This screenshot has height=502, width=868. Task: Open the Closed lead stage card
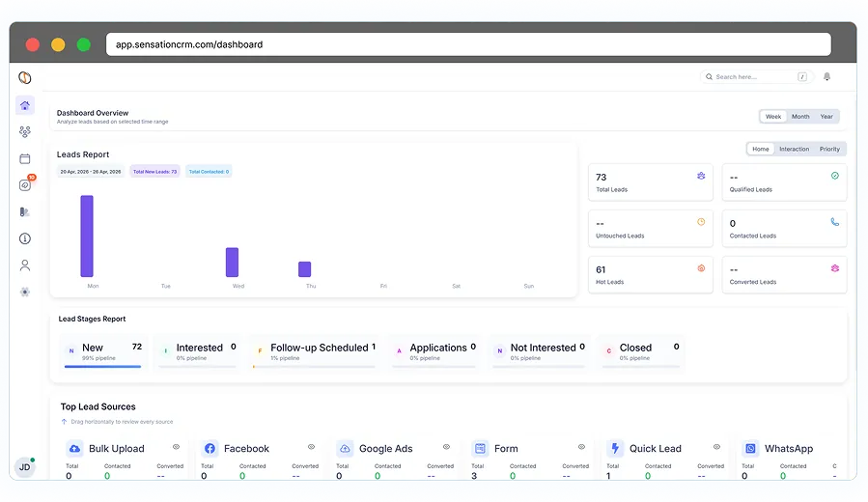(x=641, y=353)
